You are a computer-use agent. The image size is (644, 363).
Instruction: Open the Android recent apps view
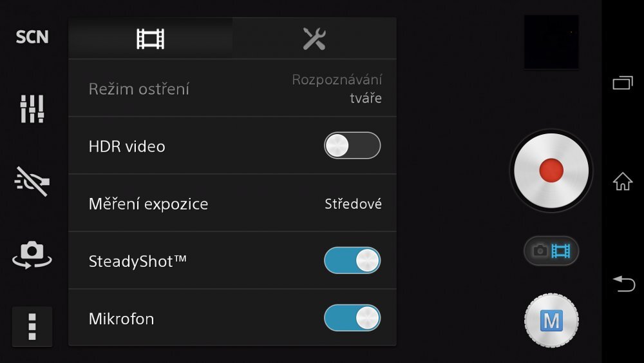point(623,83)
